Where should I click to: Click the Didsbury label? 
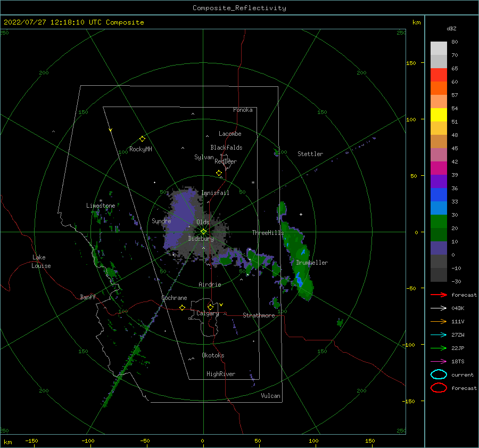(201, 239)
